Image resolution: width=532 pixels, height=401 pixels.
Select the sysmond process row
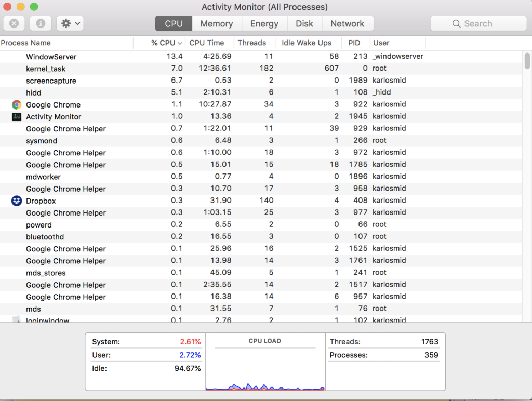(261, 140)
